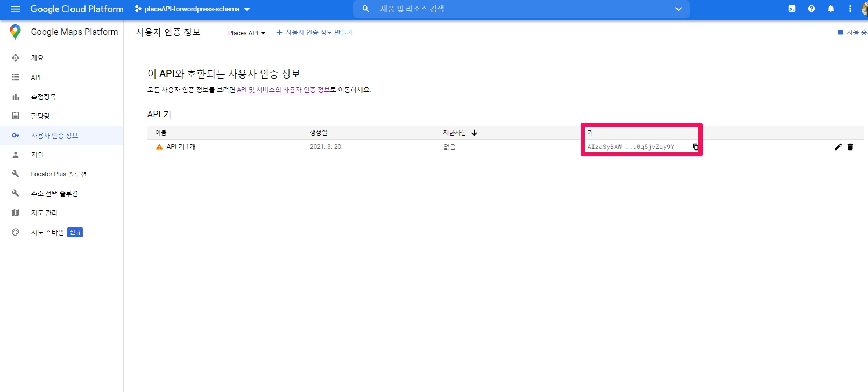Click the 키 column header
868x392 pixels.
pos(590,133)
